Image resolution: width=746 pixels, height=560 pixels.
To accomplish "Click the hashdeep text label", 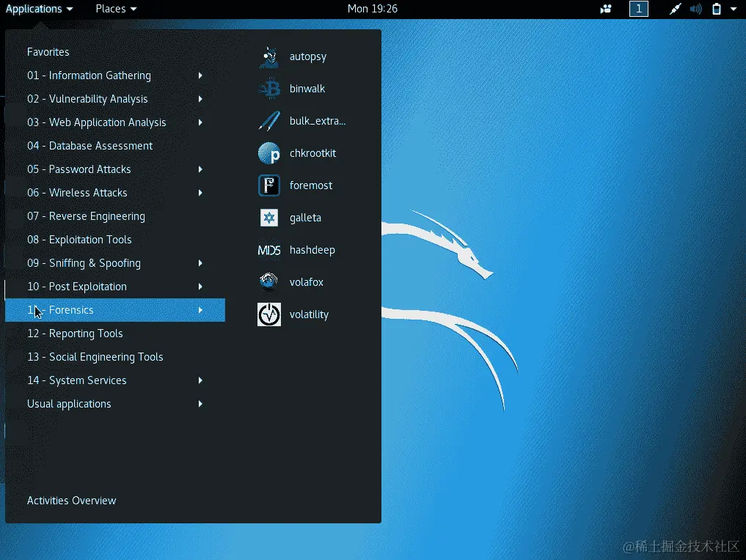I will tap(312, 250).
